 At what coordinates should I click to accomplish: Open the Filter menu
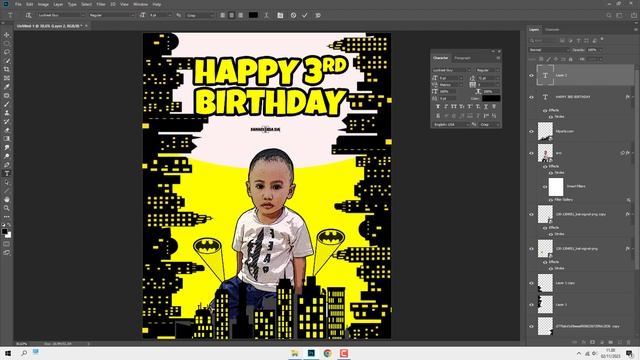tap(101, 4)
